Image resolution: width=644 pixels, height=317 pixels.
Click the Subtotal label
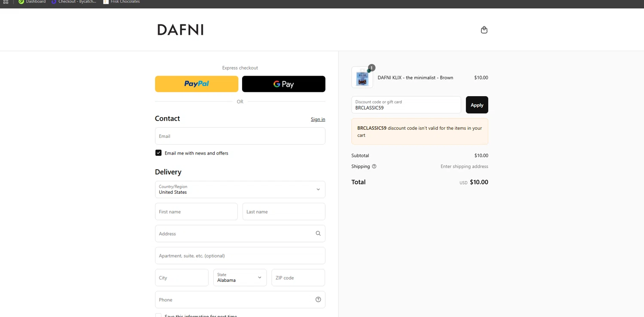360,155
